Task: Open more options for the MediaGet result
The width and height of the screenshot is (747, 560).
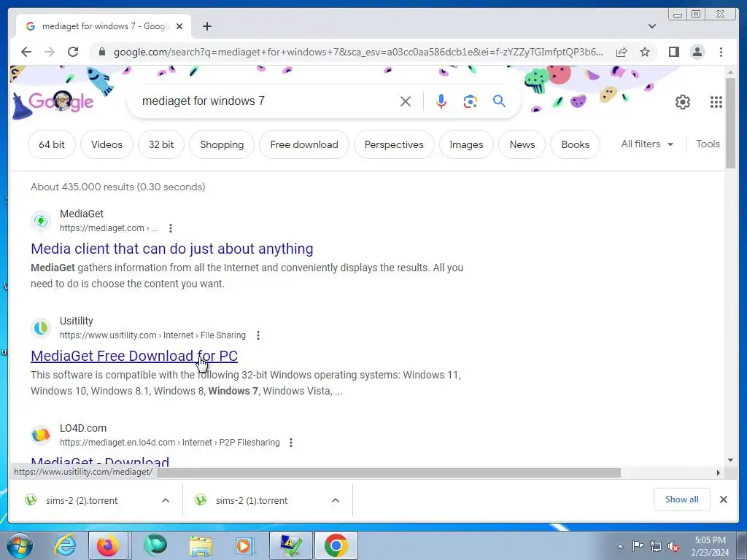Action: tap(171, 228)
